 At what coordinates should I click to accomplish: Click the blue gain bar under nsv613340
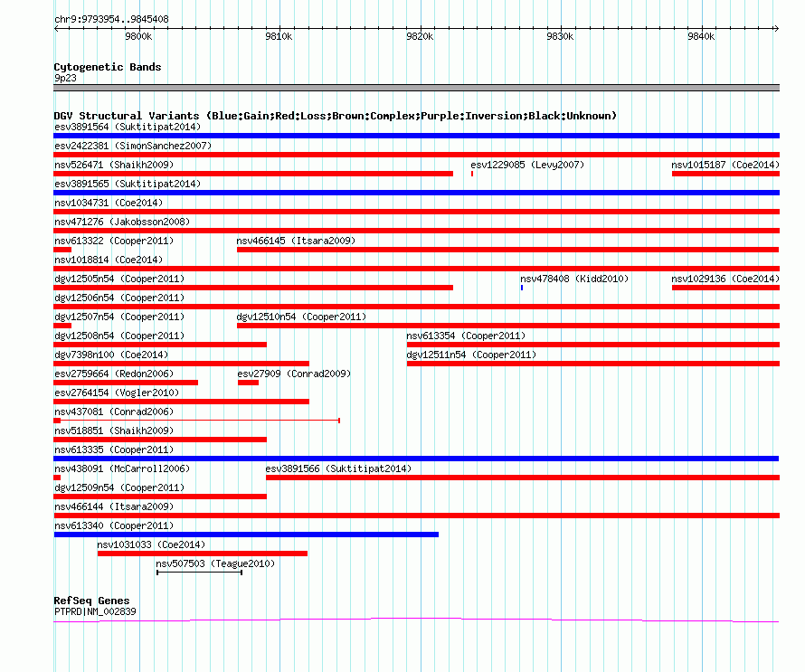pos(246,535)
